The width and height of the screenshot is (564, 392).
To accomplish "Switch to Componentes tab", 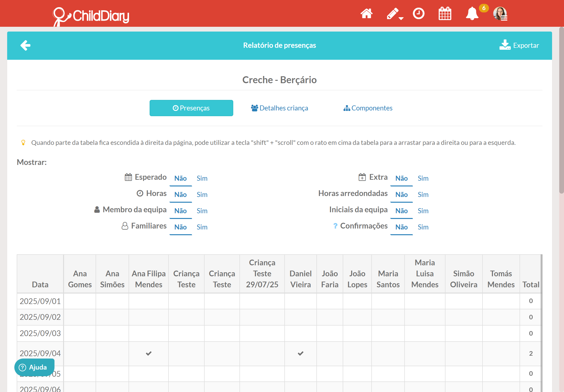I will pos(368,108).
